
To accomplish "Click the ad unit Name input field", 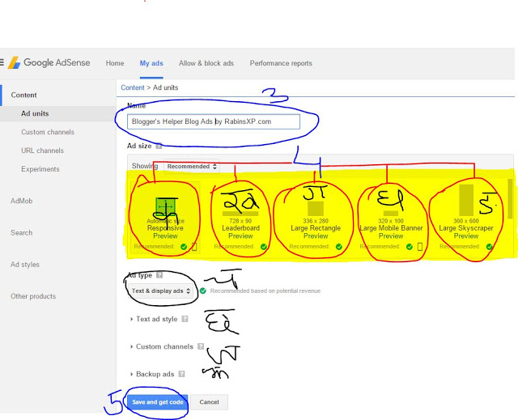I will pos(214,121).
